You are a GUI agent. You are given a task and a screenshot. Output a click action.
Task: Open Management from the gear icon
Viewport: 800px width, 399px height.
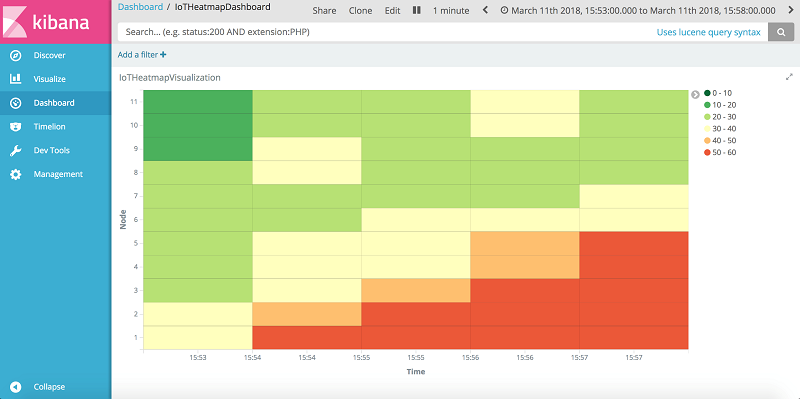pyautogui.click(x=16, y=174)
